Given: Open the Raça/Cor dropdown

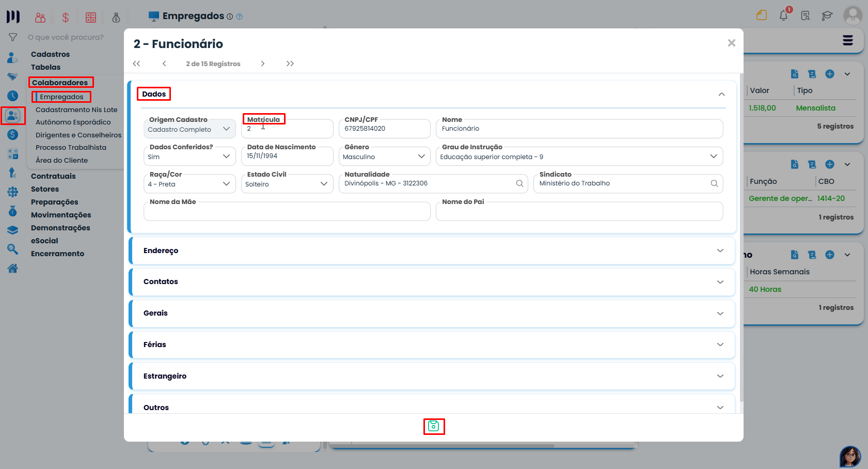Looking at the screenshot, I should click(x=190, y=184).
